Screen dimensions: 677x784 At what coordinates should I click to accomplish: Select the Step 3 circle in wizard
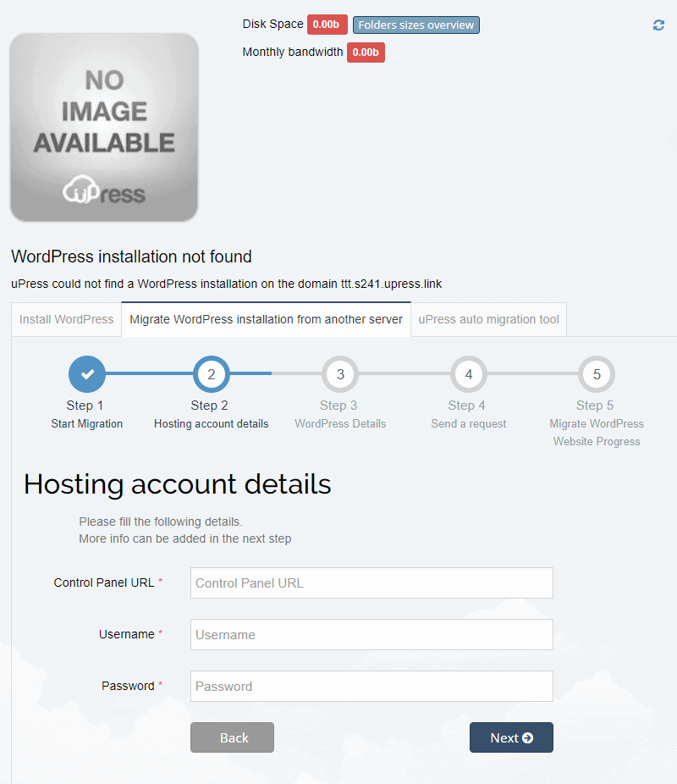tap(340, 374)
